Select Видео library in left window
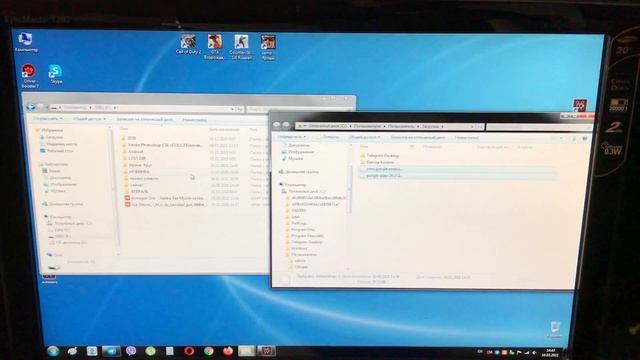 click(51, 171)
